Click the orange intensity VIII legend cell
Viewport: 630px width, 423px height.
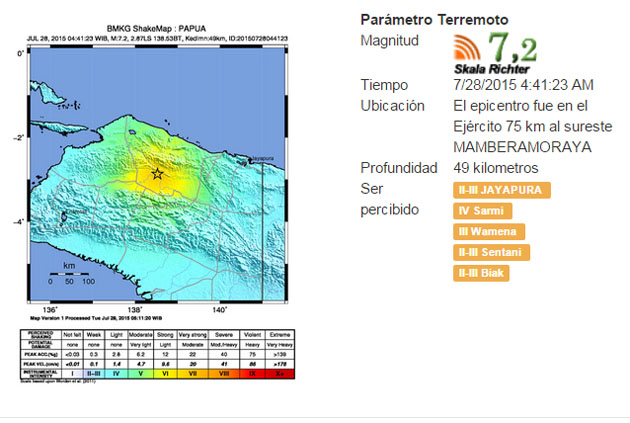pos(224,373)
